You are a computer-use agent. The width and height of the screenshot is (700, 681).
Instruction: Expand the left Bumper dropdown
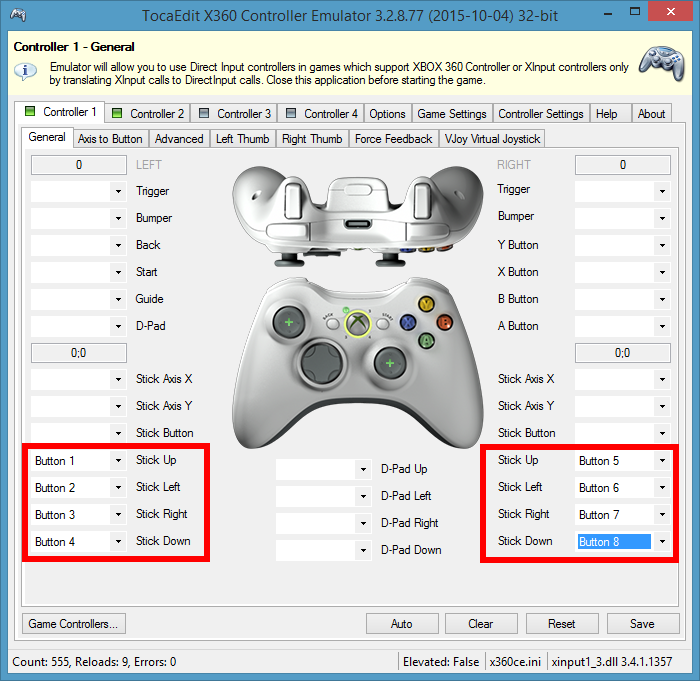(x=118, y=218)
